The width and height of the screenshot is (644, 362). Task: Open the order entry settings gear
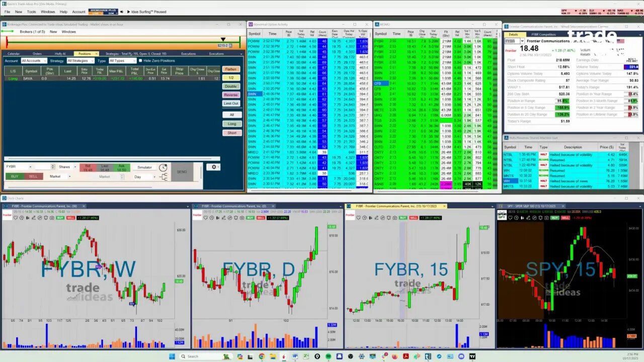(x=214, y=167)
